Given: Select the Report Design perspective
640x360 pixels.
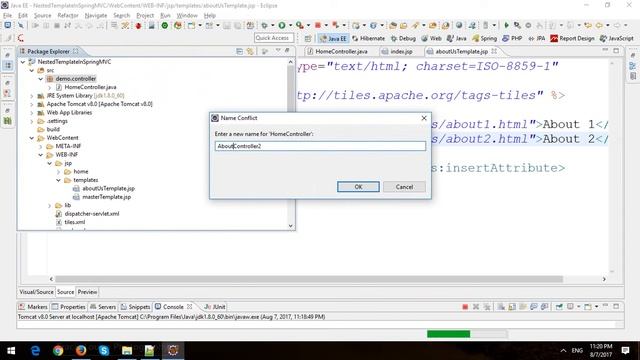Looking at the screenshot, I should [x=572, y=38].
